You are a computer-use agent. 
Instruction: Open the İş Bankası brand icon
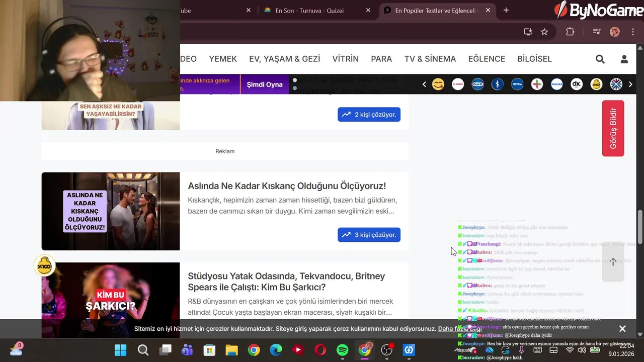tap(498, 84)
